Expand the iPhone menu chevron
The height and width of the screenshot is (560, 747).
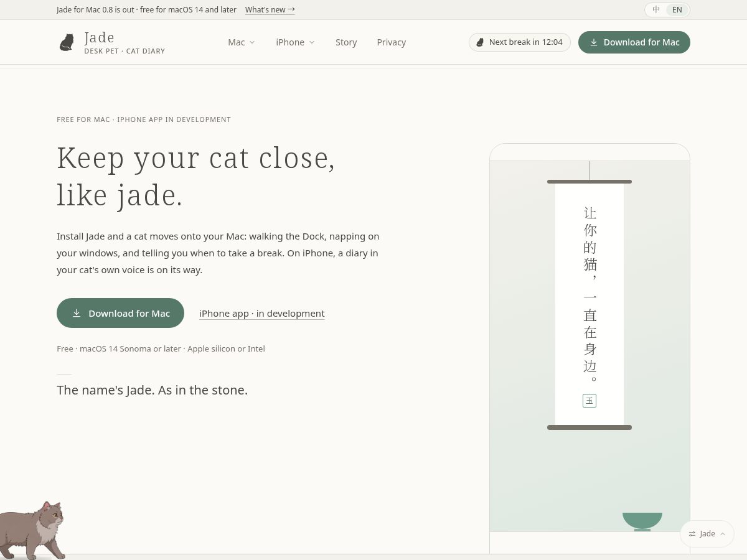tap(312, 42)
